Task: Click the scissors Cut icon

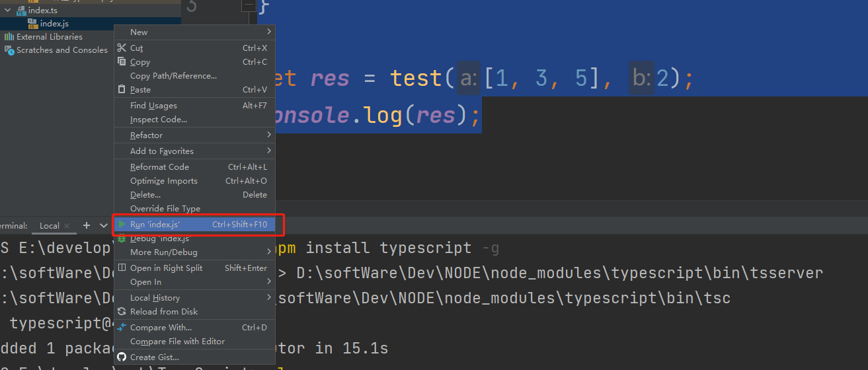Action: tap(122, 48)
